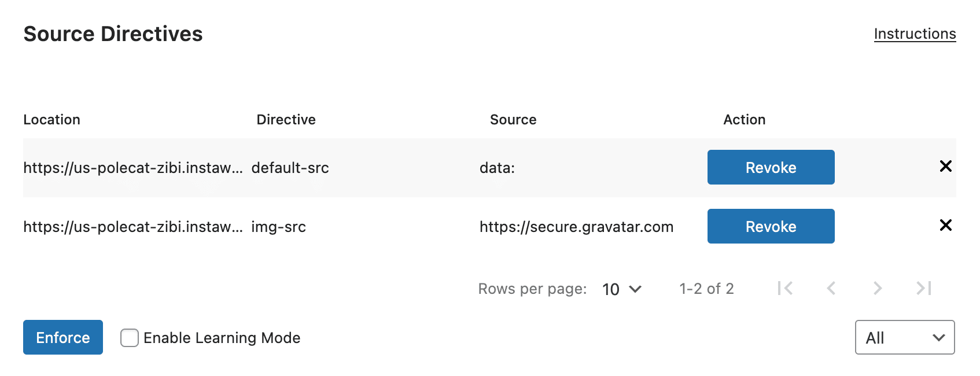Revoke the img-src secure.gravatar.com source
Screen dimensions: 980x376
[x=771, y=226]
